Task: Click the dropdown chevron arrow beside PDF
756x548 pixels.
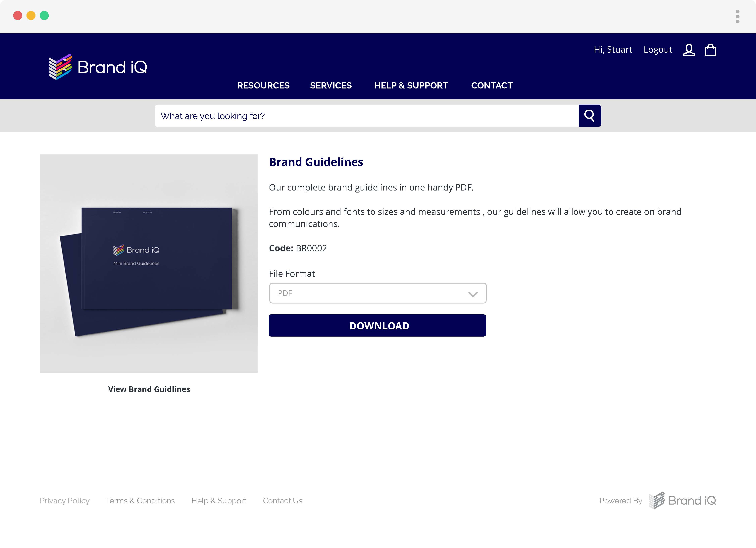Action: point(473,294)
